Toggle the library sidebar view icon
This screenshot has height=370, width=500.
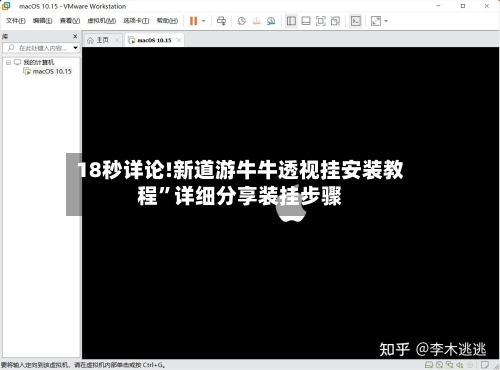click(291, 21)
